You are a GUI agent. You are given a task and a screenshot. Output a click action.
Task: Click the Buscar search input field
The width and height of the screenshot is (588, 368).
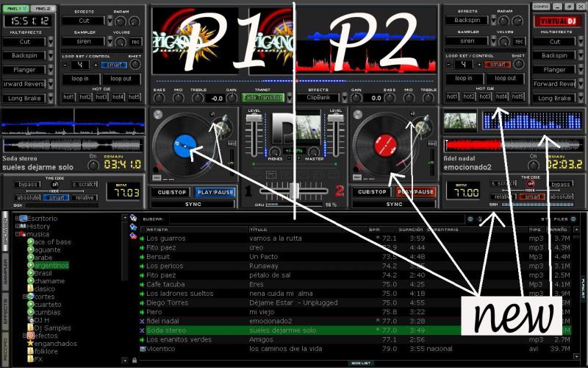(316, 219)
